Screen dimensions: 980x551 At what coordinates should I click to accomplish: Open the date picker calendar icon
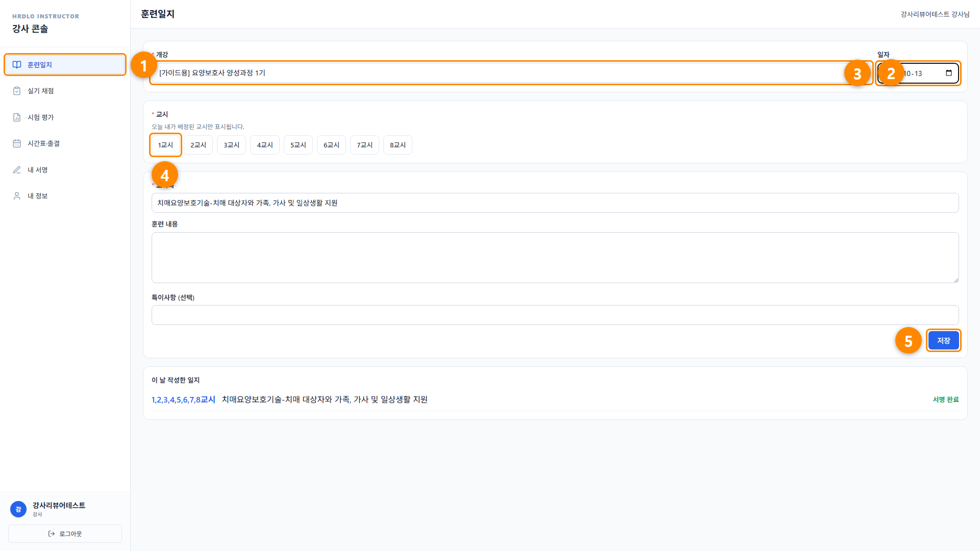[x=948, y=73]
